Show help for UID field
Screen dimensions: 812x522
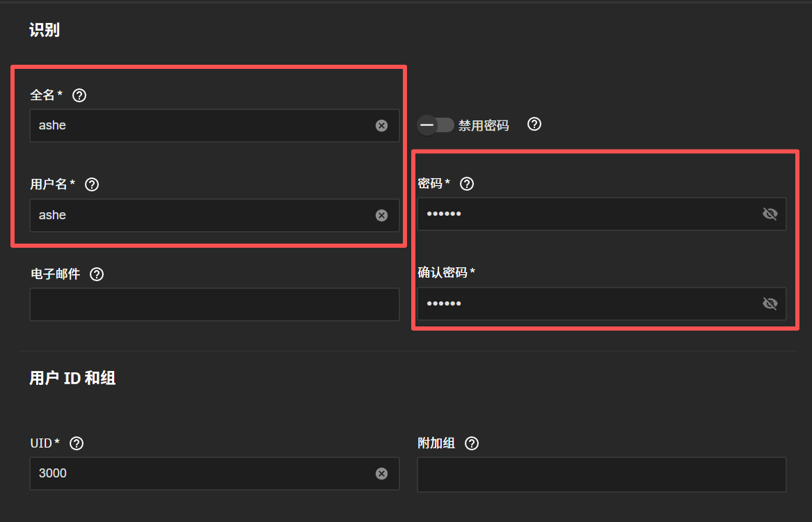pos(77,443)
